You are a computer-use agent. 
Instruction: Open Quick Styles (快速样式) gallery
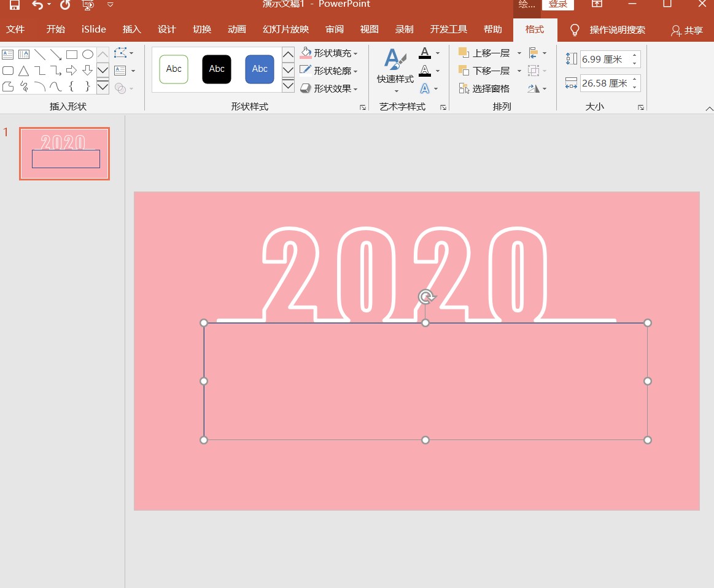click(x=395, y=71)
